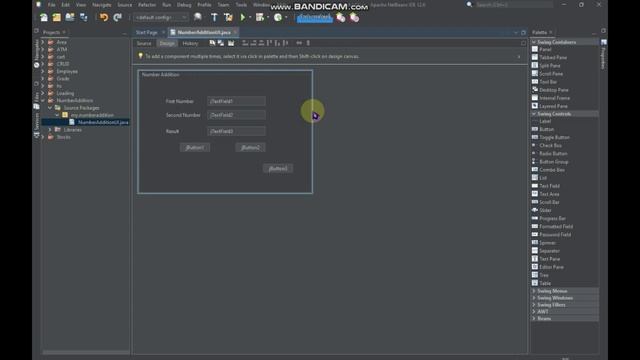
Task: Expand the Employee project node
Action: 43,71
